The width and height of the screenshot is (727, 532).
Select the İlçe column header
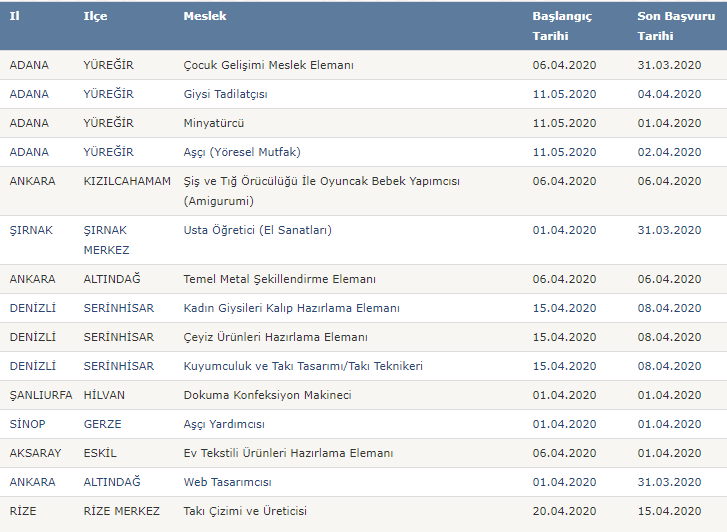(95, 16)
